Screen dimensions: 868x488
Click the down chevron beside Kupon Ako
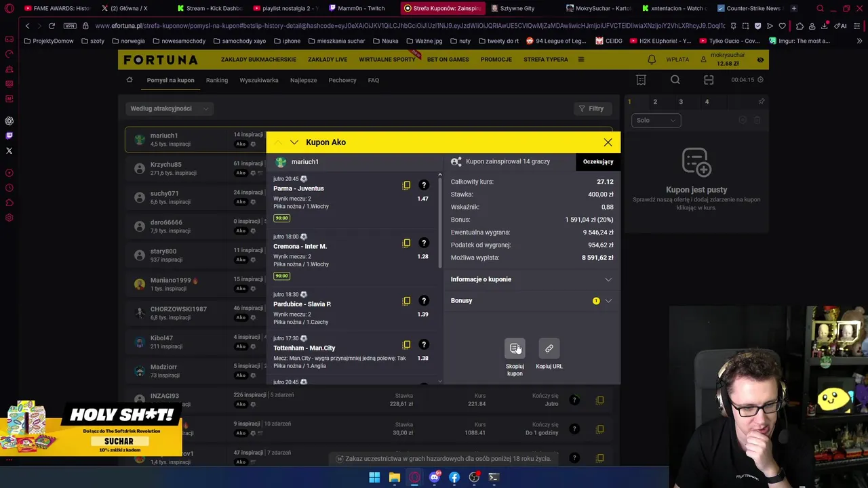pyautogui.click(x=294, y=142)
